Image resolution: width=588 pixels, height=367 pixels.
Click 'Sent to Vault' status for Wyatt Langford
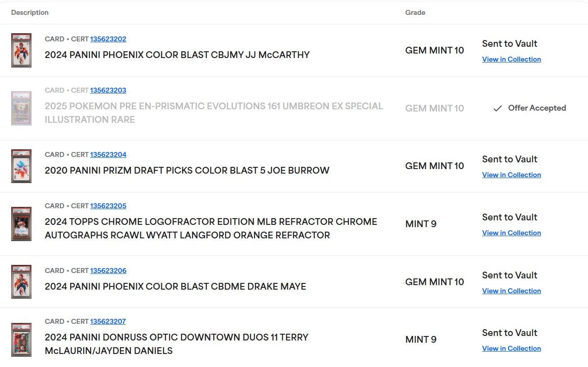[510, 217]
